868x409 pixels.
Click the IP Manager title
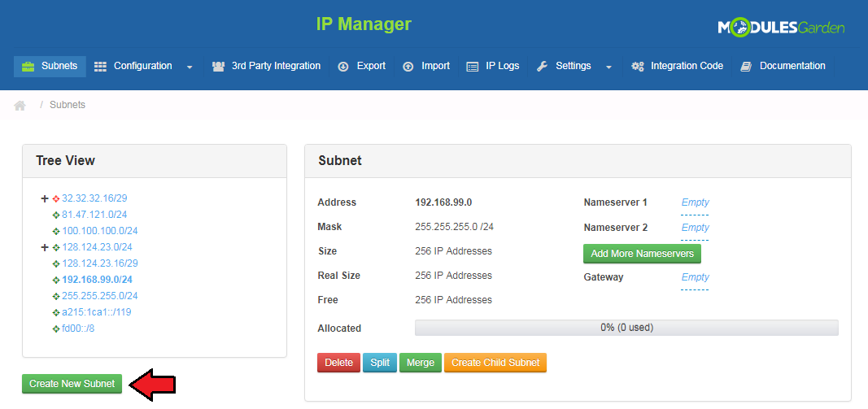pyautogui.click(x=364, y=24)
